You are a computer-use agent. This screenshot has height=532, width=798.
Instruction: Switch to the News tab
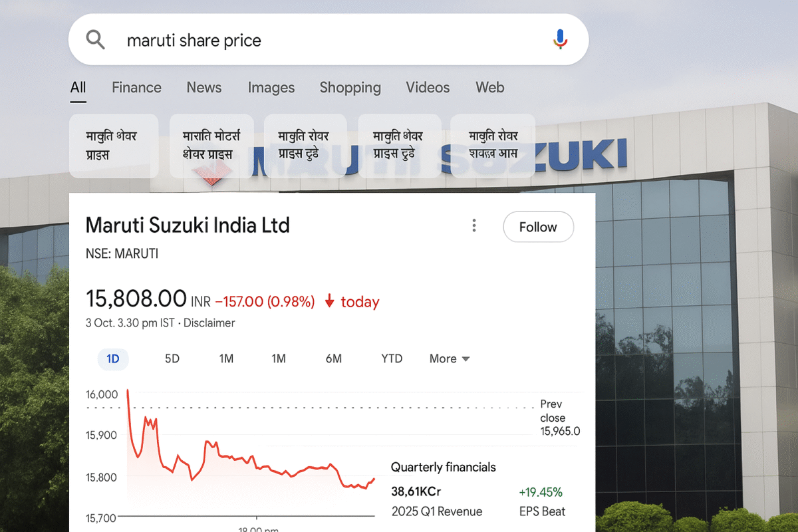click(x=203, y=87)
